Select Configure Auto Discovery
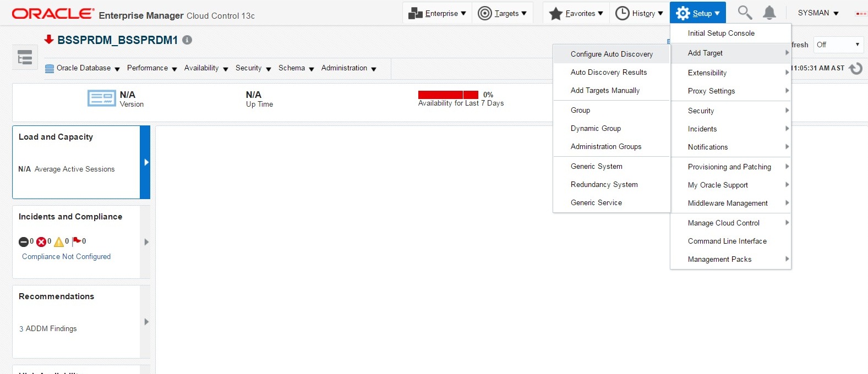 (x=612, y=54)
